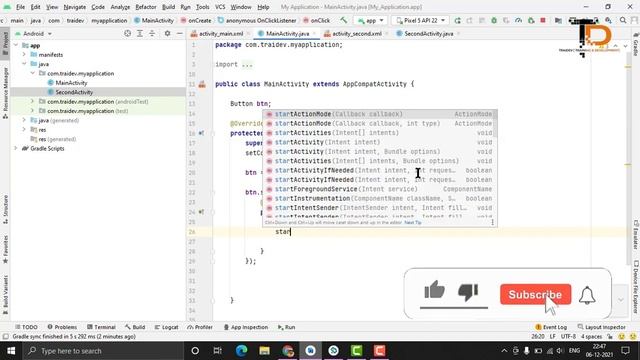Screen dimensions: 640x360
Task: Switch to the activity_second.xml editor tab
Action: pyautogui.click(x=355, y=33)
